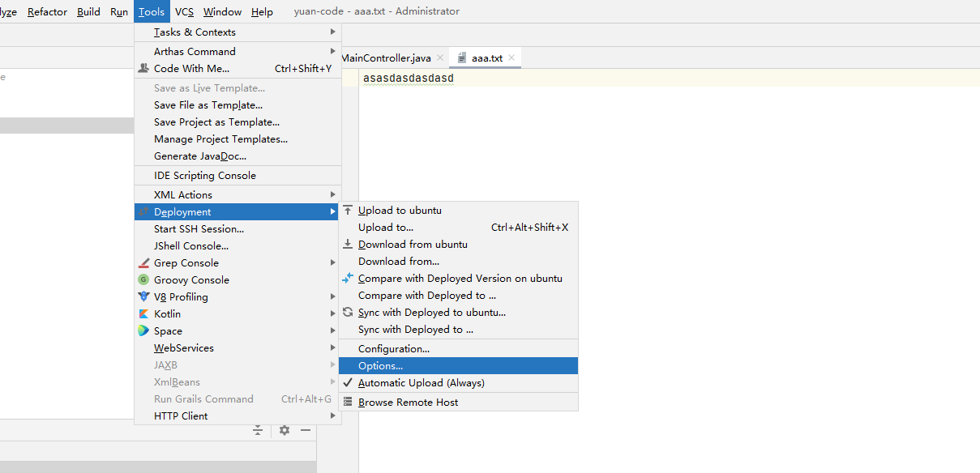Click the Sync with Deployed refresh icon
The height and width of the screenshot is (473, 980).
point(349,313)
